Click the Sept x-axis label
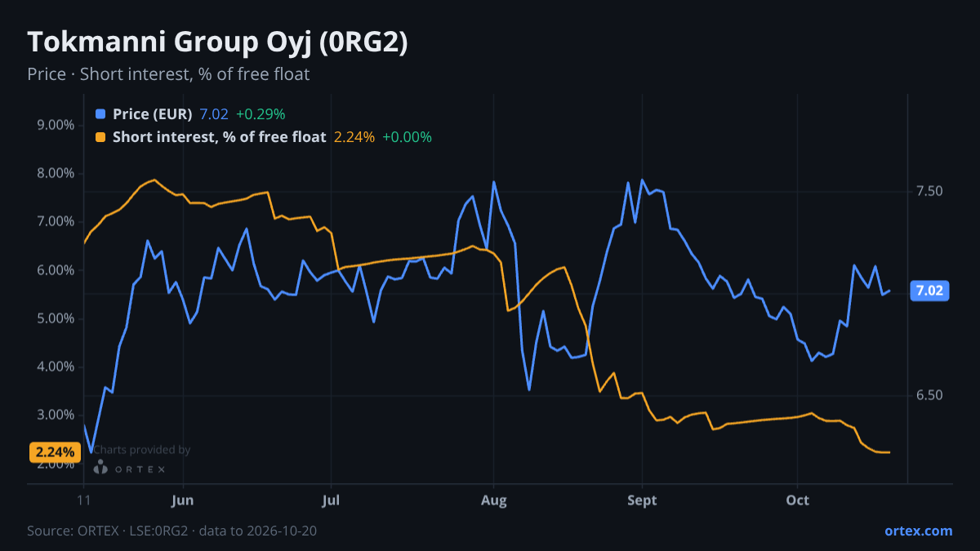Image resolution: width=980 pixels, height=551 pixels. [x=642, y=500]
